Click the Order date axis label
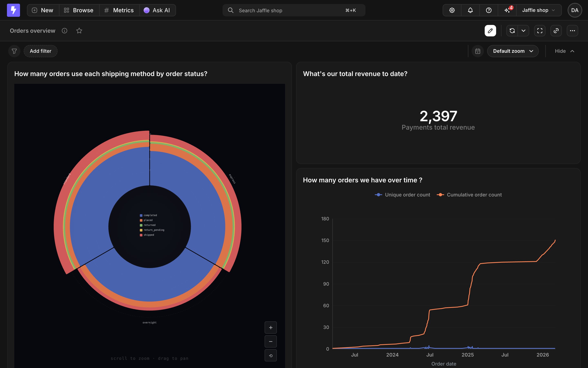This screenshot has width=588, height=368. tap(444, 364)
